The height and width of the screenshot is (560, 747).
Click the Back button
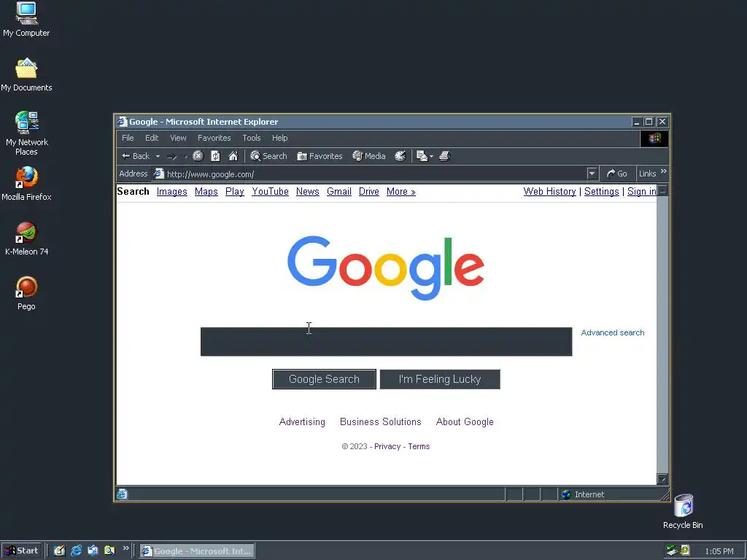(x=136, y=156)
